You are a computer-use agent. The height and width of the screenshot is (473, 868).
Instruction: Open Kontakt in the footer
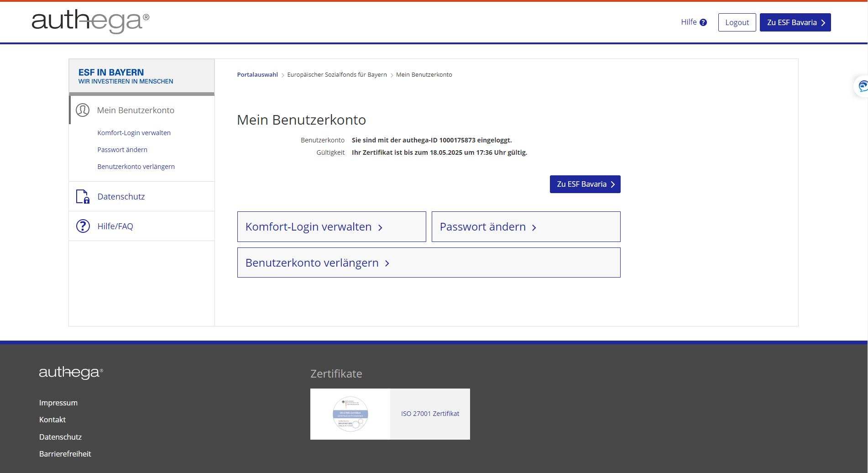pos(52,420)
